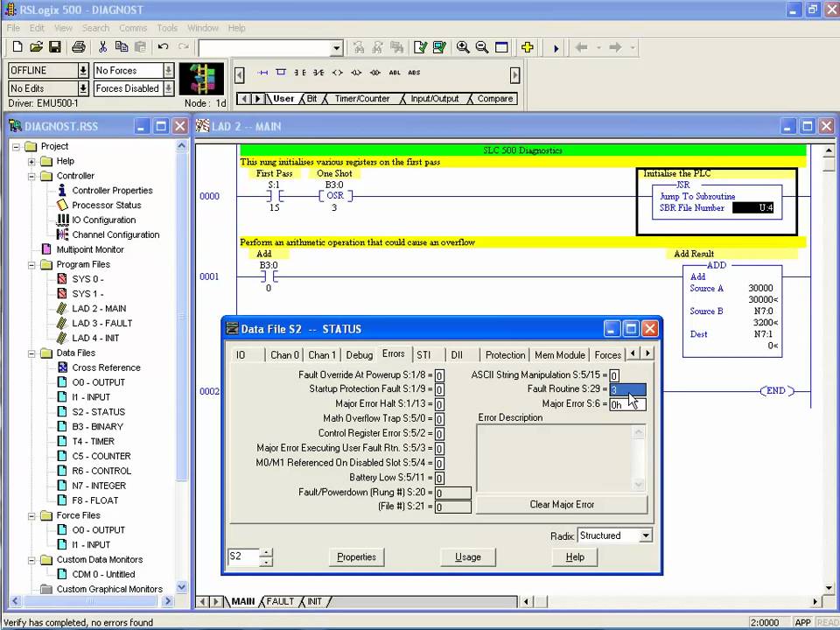Open the Radix Structured dropdown

click(x=646, y=535)
